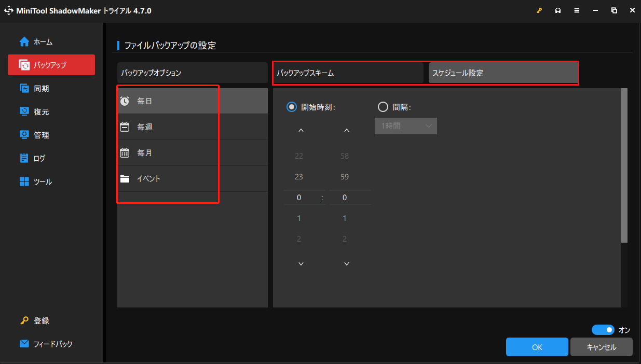Select the イベント schedule option

tap(193, 179)
